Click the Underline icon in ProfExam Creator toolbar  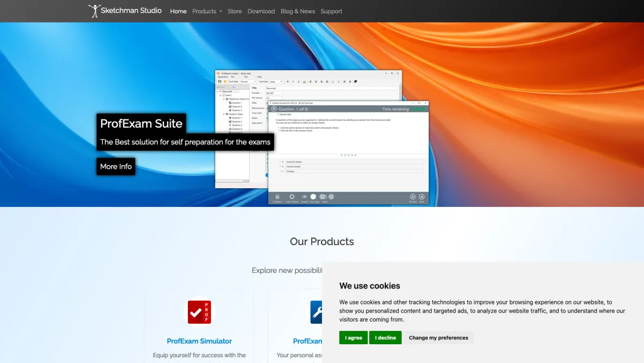(298, 82)
